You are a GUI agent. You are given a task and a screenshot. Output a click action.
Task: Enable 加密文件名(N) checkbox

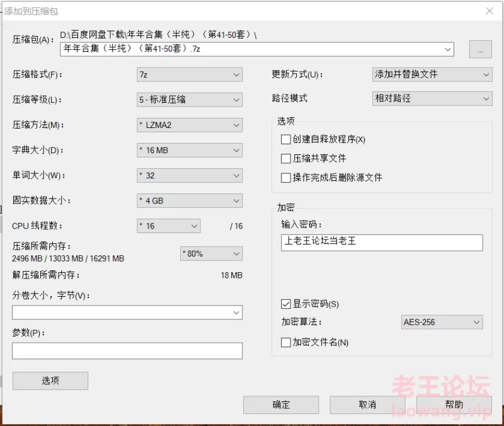coord(285,342)
